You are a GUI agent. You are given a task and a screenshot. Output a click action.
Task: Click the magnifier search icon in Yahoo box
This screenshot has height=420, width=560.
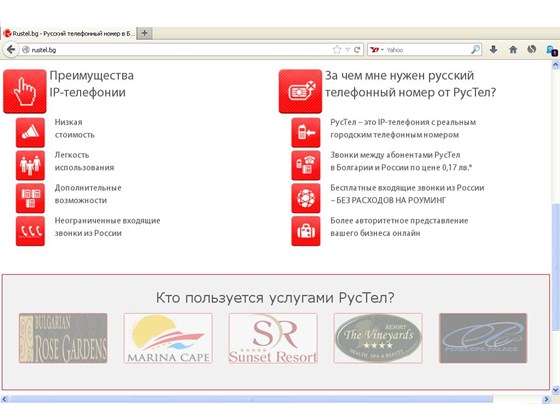point(475,49)
